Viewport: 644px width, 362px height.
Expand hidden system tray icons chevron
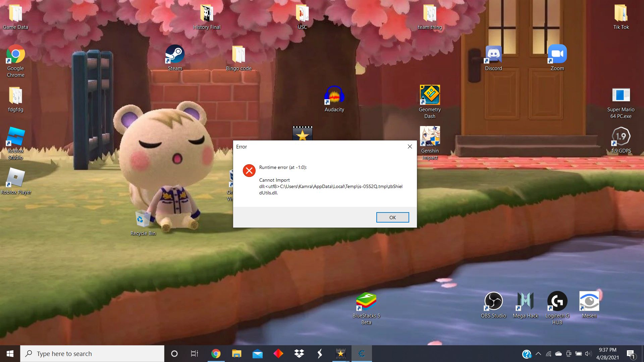[x=538, y=354]
